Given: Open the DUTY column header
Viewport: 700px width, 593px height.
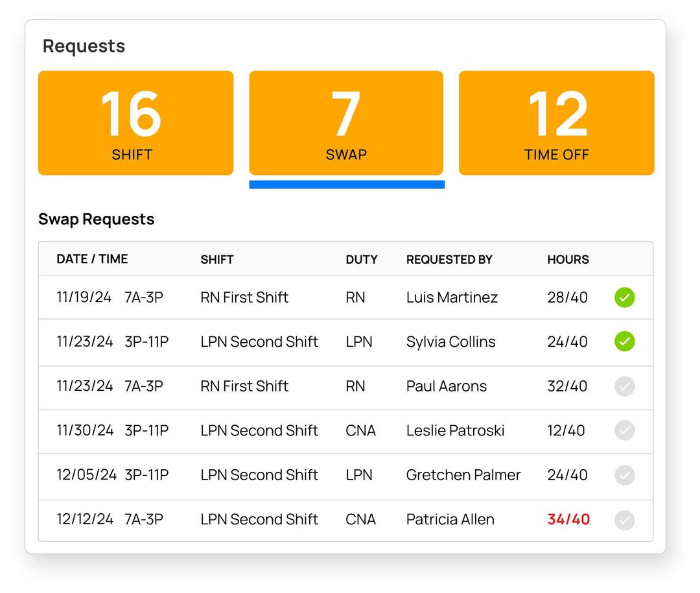Looking at the screenshot, I should [x=361, y=259].
